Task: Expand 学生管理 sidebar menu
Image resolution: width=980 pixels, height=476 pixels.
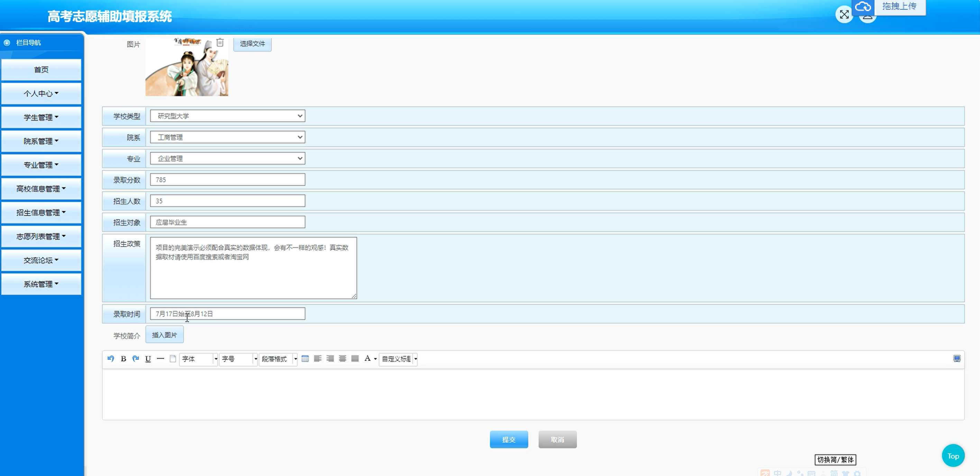Action: (41, 117)
